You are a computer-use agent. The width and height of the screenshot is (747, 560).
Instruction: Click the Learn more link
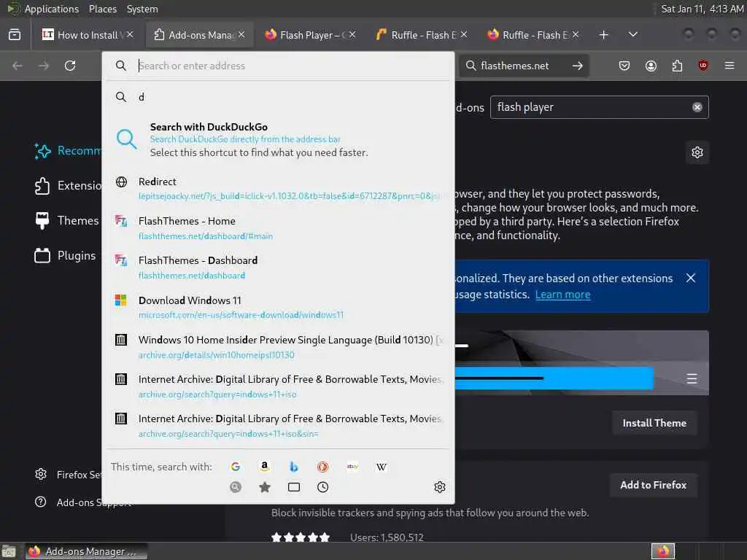[562, 295]
